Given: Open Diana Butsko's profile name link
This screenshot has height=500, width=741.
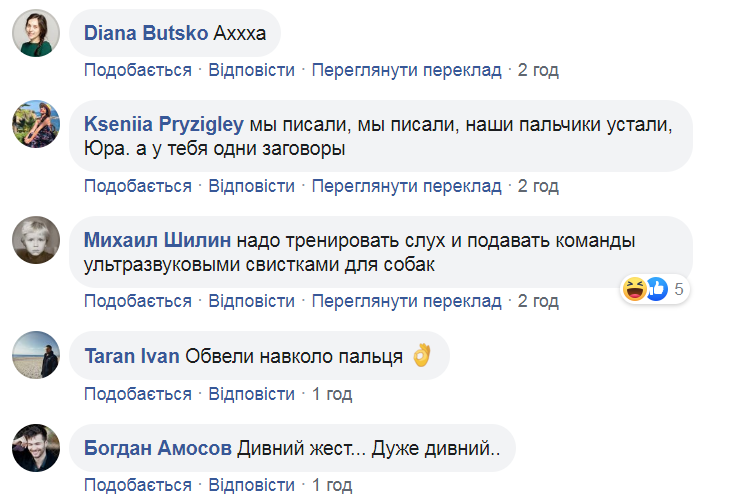Looking at the screenshot, I should click(x=146, y=33).
